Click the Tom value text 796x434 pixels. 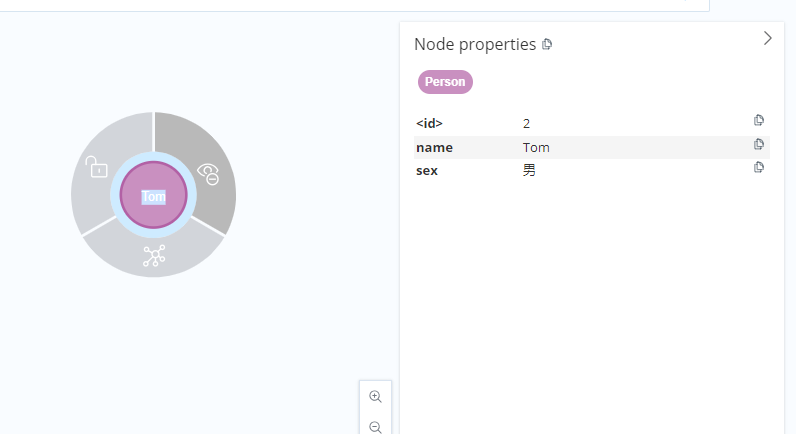coord(536,147)
